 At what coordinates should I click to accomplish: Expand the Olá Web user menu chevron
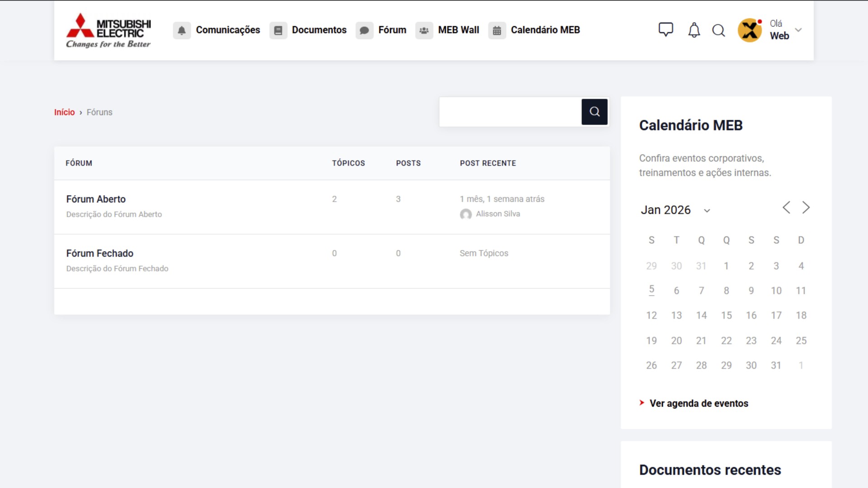click(798, 30)
